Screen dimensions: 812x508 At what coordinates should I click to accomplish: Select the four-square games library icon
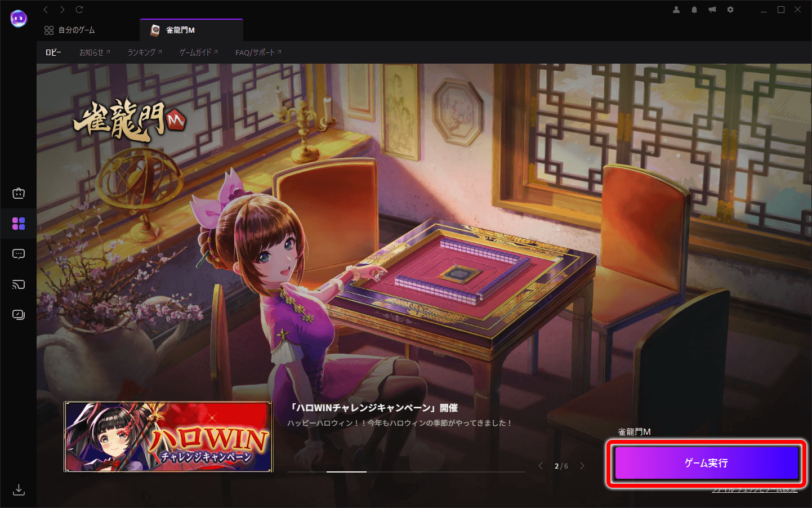[x=19, y=224]
